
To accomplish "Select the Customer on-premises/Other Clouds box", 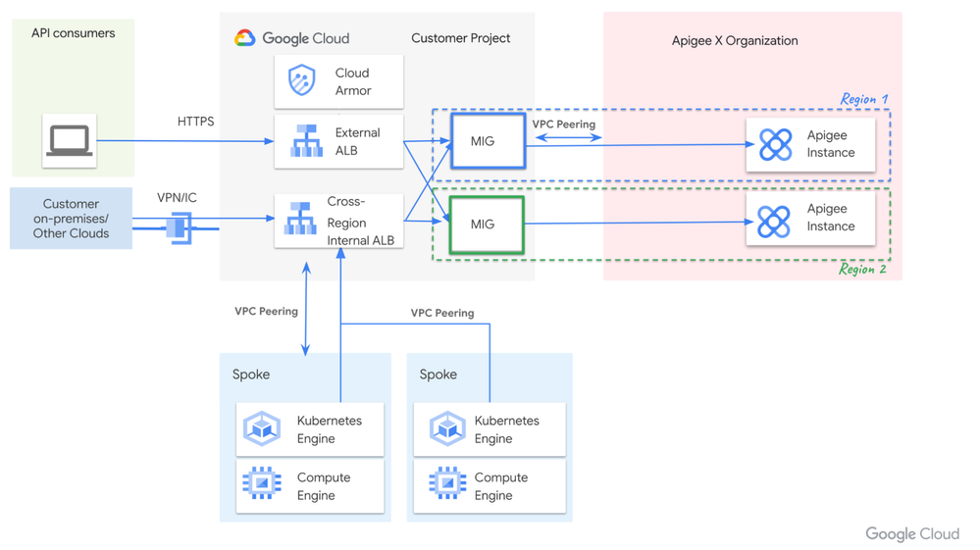I will pos(72,219).
